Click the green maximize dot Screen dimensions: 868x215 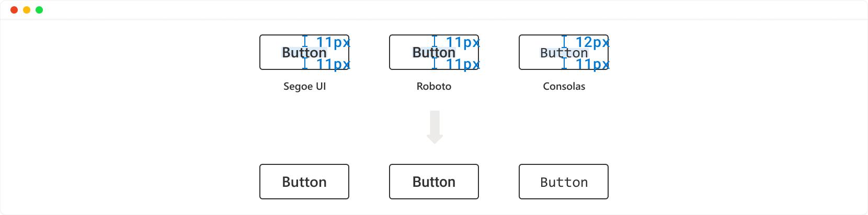(39, 10)
